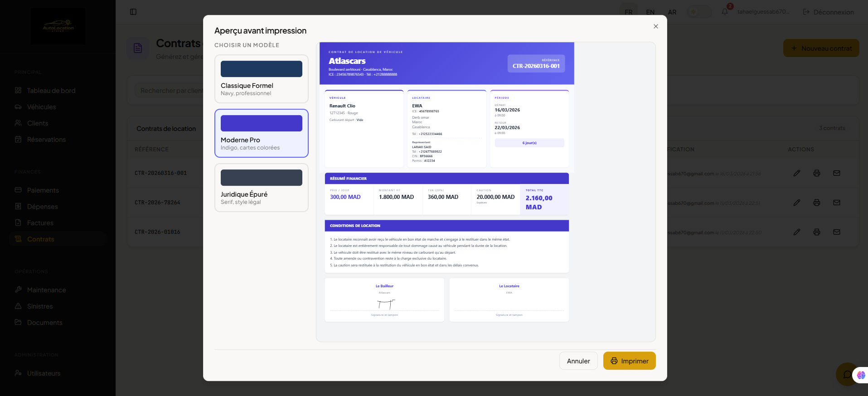The height and width of the screenshot is (396, 868).
Task: Email contract CTR-2026-78264 envelope icon
Action: pyautogui.click(x=837, y=203)
